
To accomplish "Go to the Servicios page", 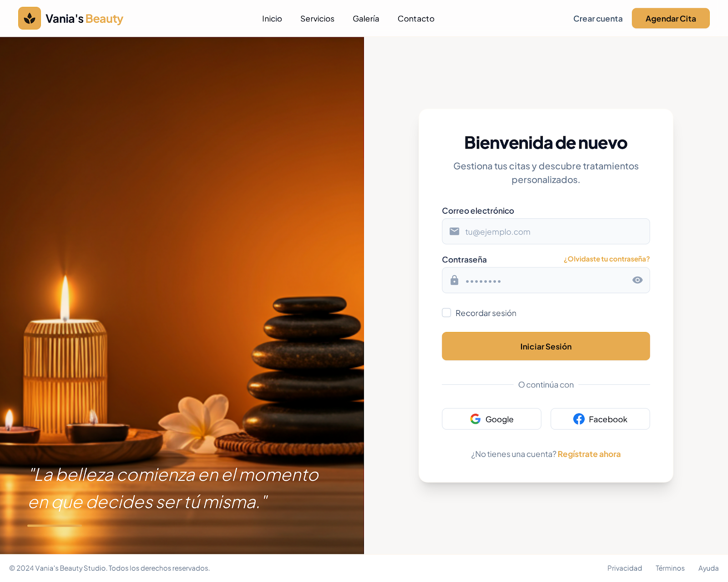I will click(317, 19).
